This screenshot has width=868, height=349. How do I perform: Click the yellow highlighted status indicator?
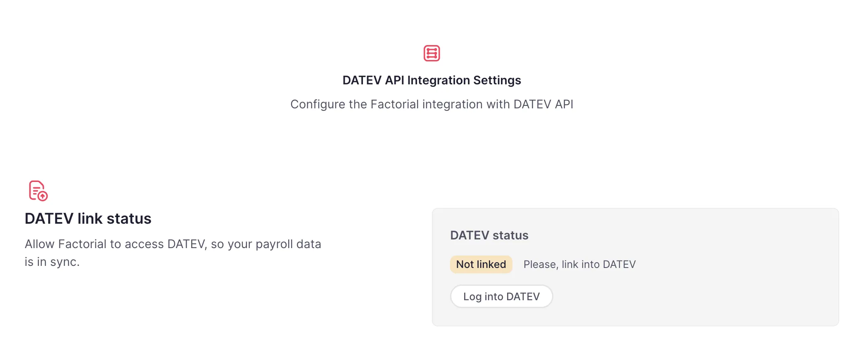point(481,264)
